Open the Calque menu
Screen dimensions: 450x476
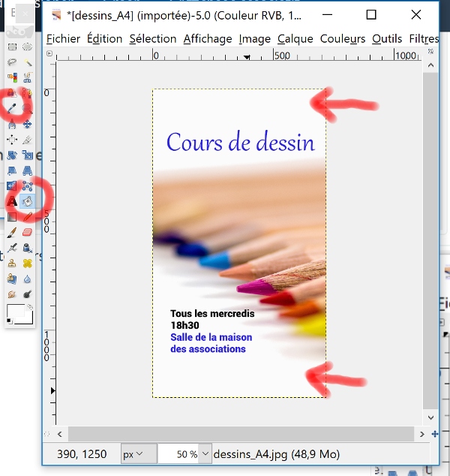coord(295,39)
